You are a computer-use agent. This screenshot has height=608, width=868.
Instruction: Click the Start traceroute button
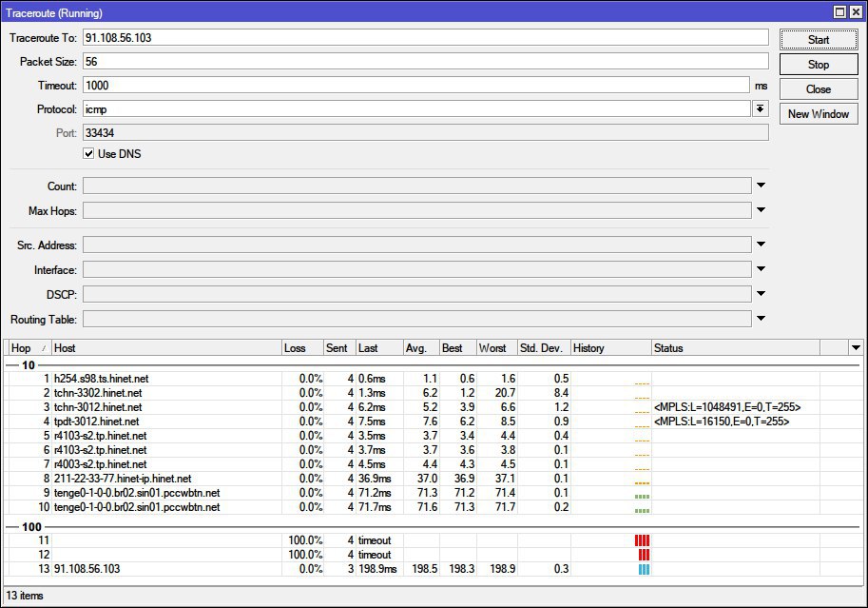tap(818, 40)
